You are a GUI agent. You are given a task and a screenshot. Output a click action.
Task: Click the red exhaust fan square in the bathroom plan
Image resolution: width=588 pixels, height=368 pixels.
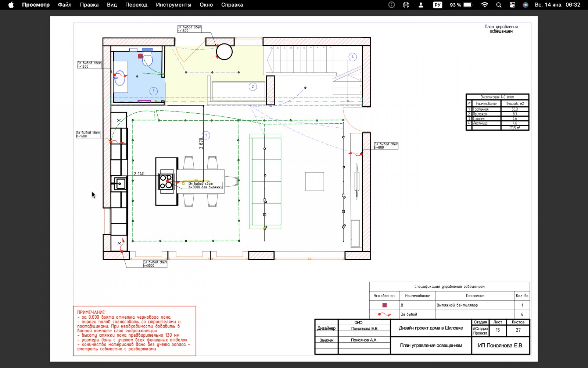[x=140, y=56]
